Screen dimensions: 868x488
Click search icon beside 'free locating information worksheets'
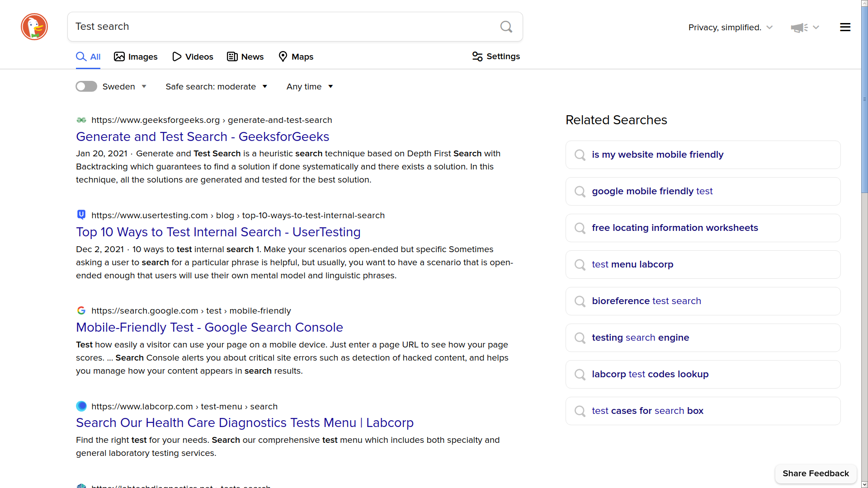click(580, 228)
